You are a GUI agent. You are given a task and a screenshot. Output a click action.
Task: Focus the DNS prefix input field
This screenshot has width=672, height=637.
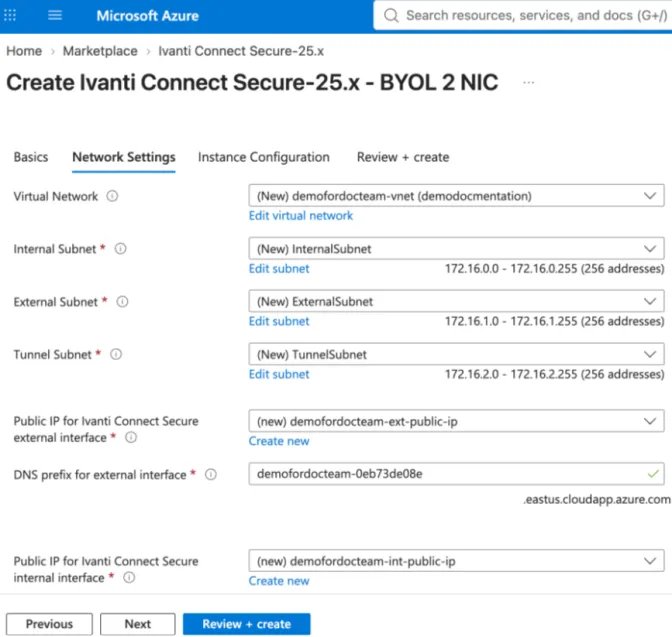pyautogui.click(x=456, y=474)
